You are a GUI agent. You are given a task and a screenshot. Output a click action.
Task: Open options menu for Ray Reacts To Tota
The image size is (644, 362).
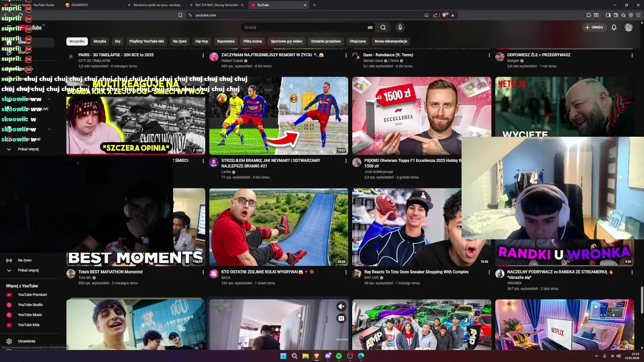[489, 272]
